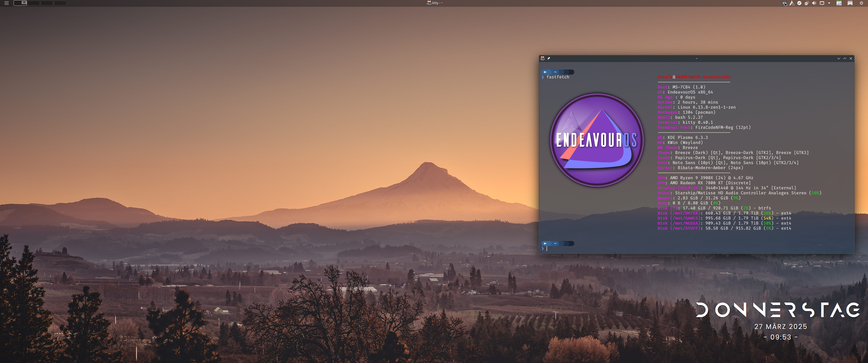The width and height of the screenshot is (868, 363).
Task: Click the lower starship prompt segment bar
Action: pos(558,244)
